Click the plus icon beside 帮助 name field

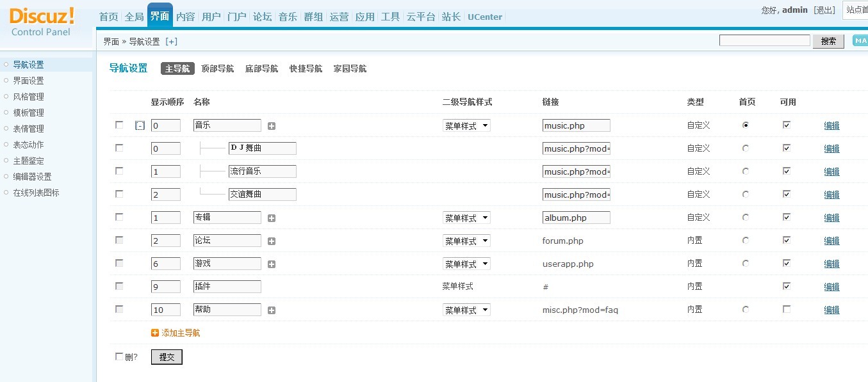click(272, 310)
